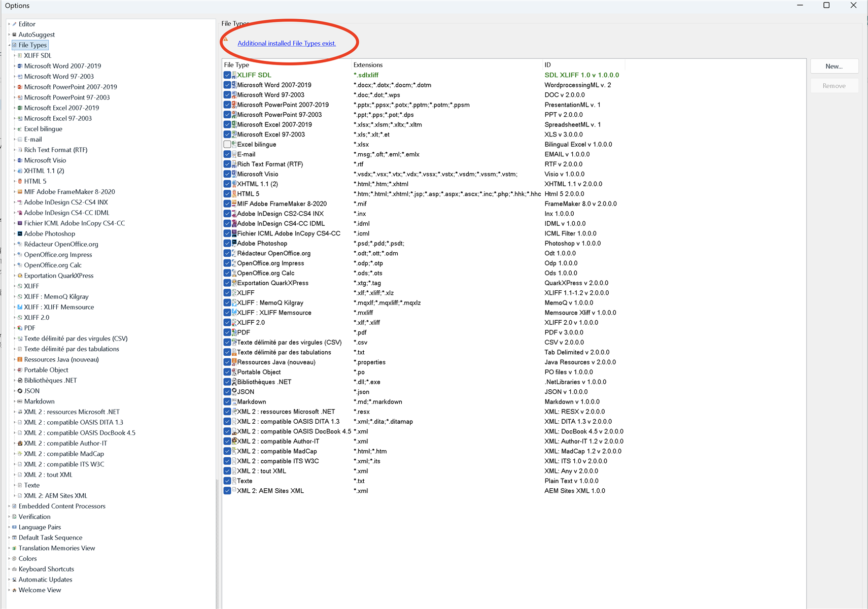Screen dimensions: 868x609
Task: Expand the Translation Memories View node
Action: pos(9,548)
